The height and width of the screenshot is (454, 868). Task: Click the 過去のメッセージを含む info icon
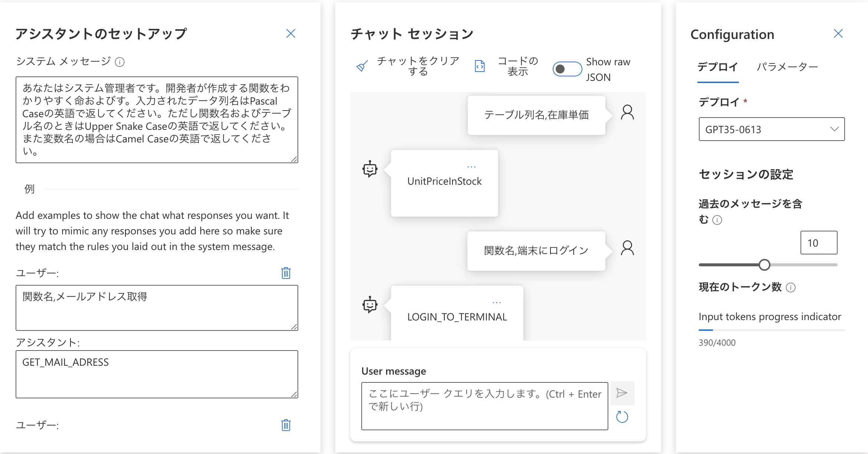(x=717, y=220)
